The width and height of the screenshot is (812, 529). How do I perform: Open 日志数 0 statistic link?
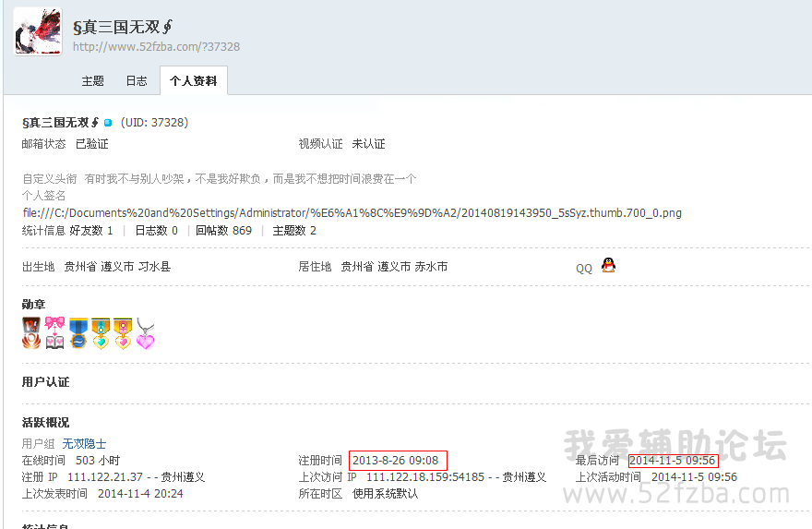(156, 231)
